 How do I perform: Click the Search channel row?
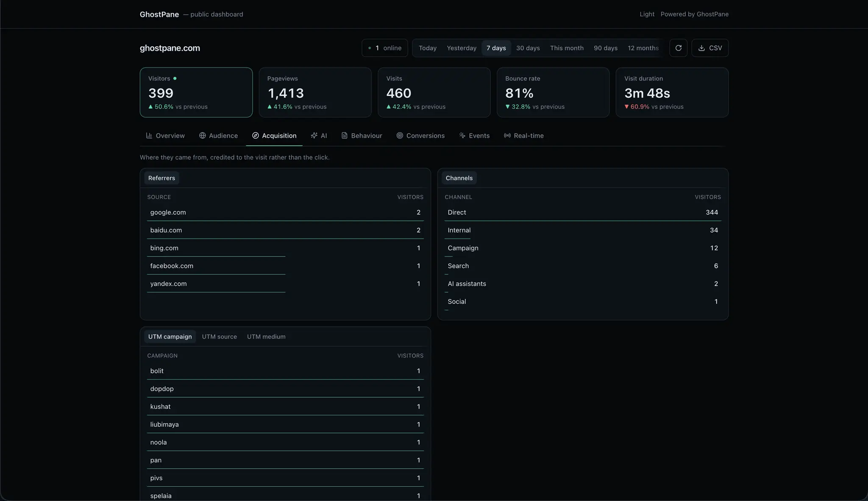(x=583, y=266)
